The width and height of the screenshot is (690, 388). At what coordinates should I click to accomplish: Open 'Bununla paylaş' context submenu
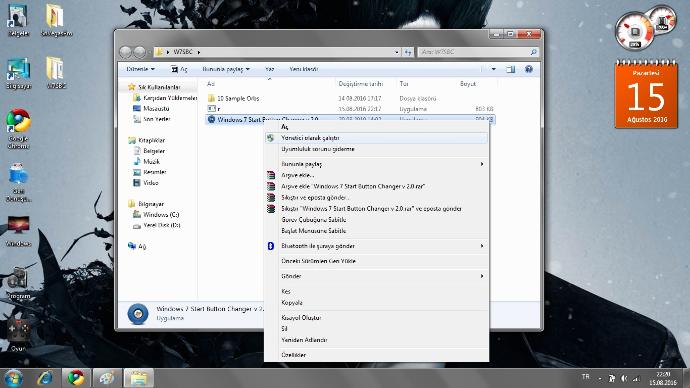(376, 164)
